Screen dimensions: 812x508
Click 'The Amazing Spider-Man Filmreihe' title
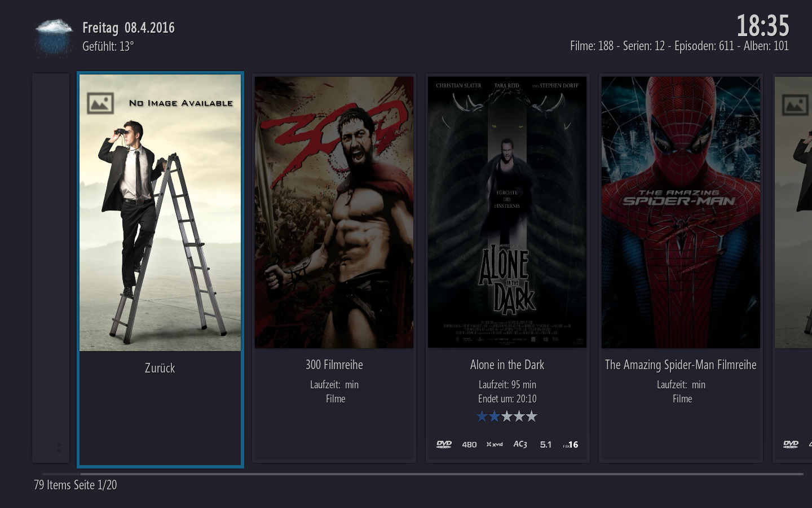[x=681, y=365]
